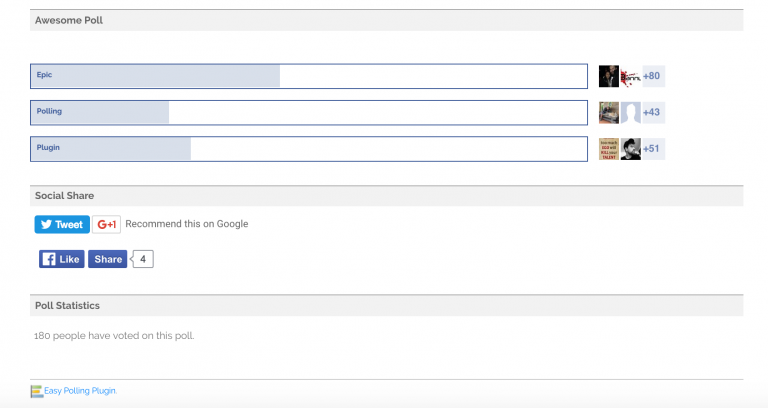Click the blank silhouette avatar beside Polling
The height and width of the screenshot is (408, 768).
coord(630,113)
